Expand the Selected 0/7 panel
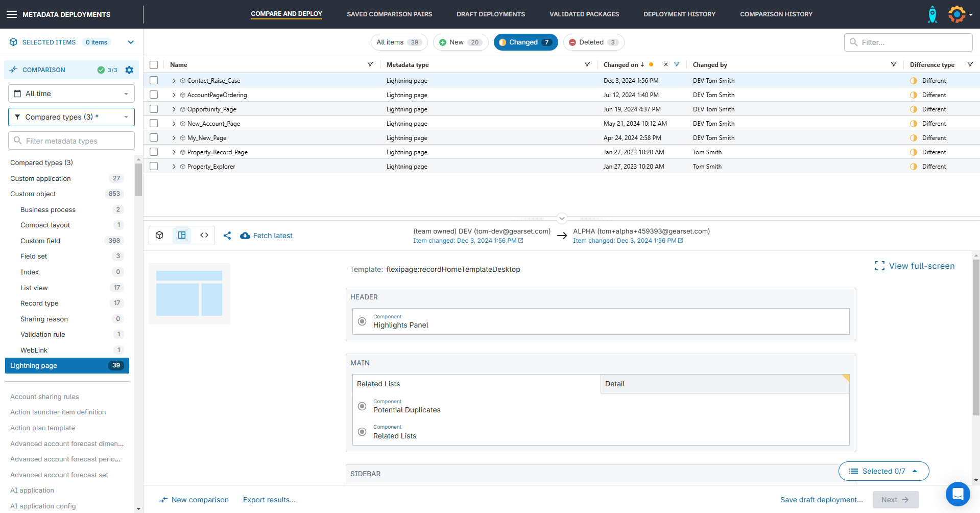 pos(883,471)
